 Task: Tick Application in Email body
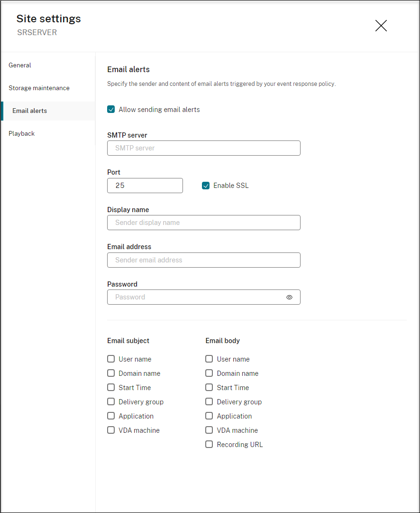(209, 416)
